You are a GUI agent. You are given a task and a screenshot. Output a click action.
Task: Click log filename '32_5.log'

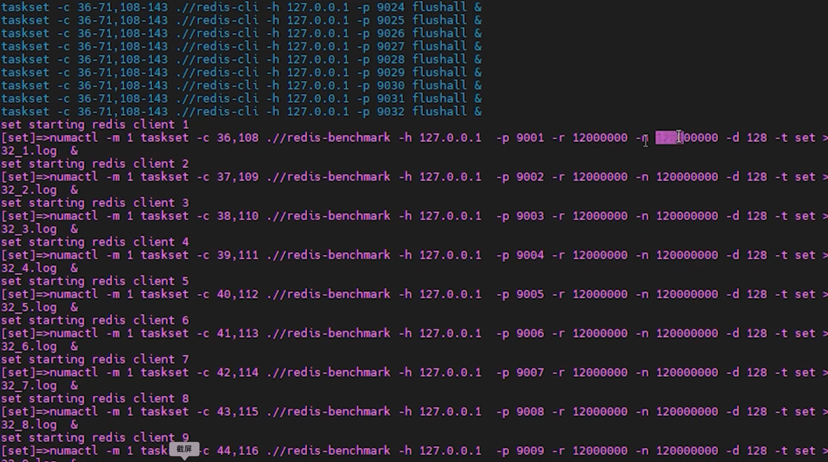click(x=29, y=307)
